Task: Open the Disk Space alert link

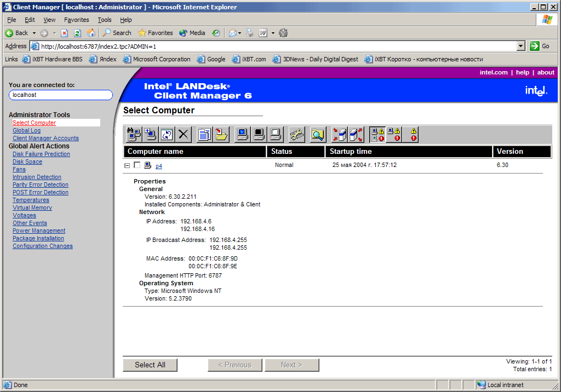Action: pyautogui.click(x=27, y=162)
